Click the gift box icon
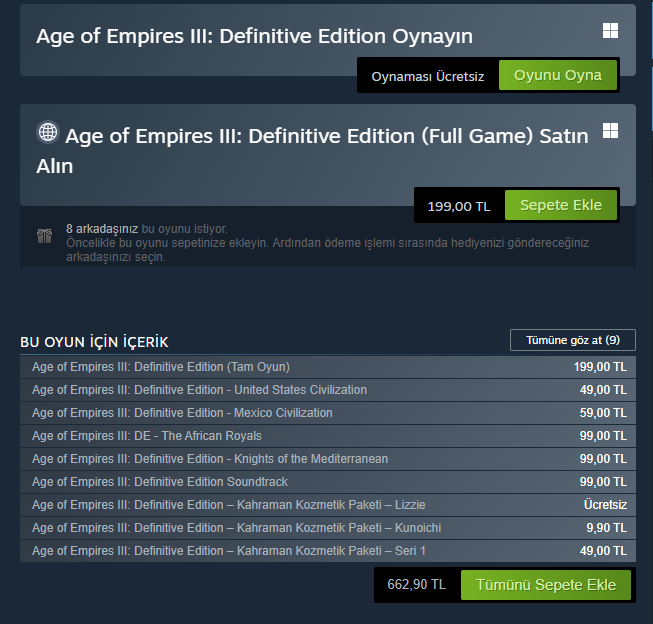The width and height of the screenshot is (653, 624). (x=44, y=236)
